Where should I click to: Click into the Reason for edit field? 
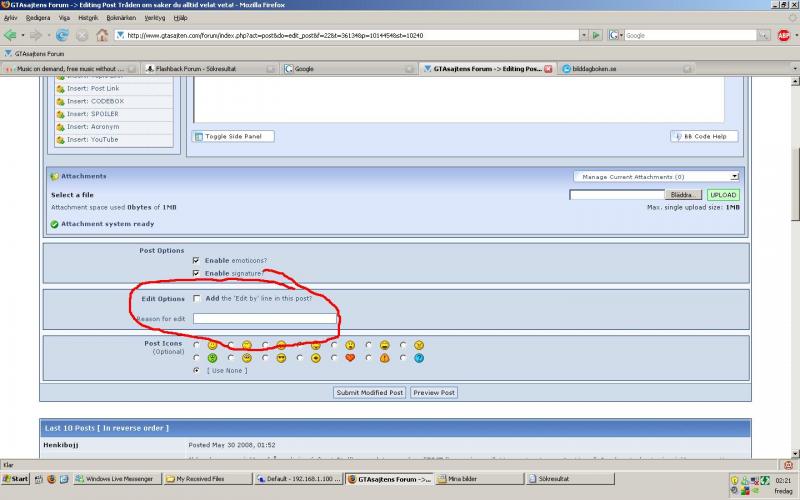click(x=265, y=318)
